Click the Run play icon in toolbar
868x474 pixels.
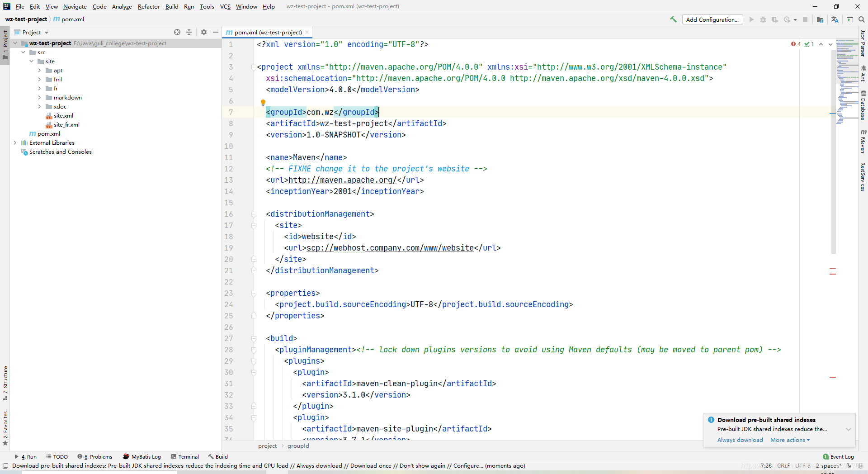click(751, 19)
